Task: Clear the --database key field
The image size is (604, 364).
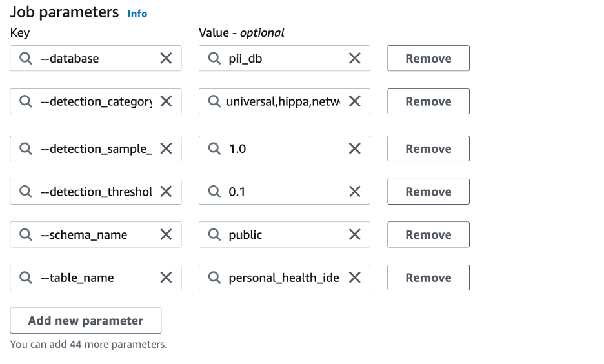Action: [x=166, y=59]
